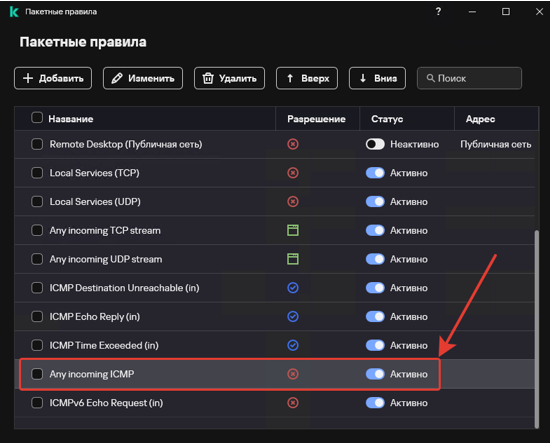Click the block icon for Local Services (TCP)
Viewport: 550px width, 443px height.
(x=293, y=173)
